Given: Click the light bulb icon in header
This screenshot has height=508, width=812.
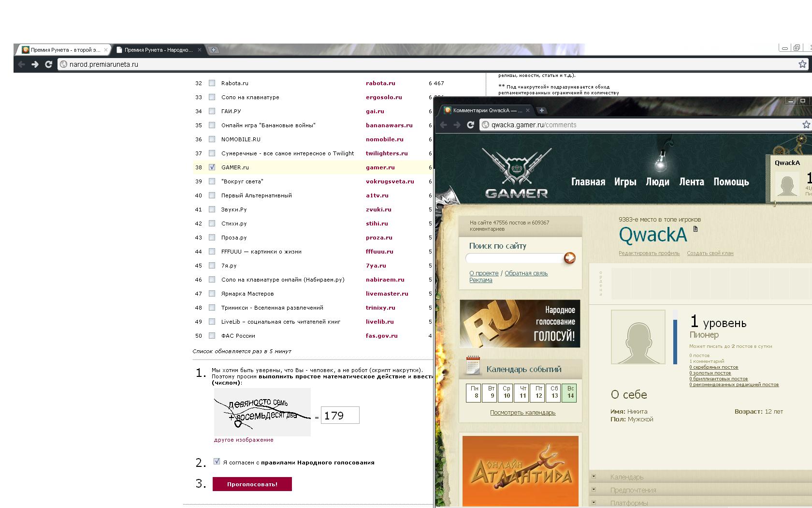Looking at the screenshot, I should coord(660,161).
